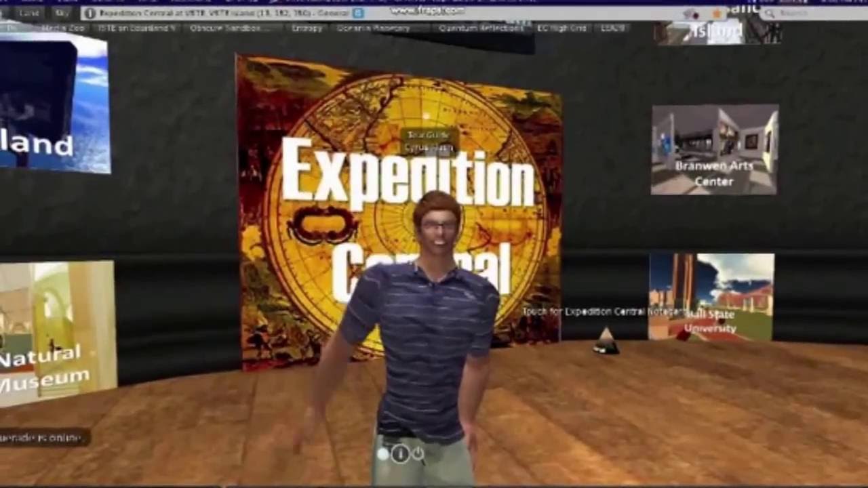
Task: Open the Entropy favorites landmark
Action: 307,28
